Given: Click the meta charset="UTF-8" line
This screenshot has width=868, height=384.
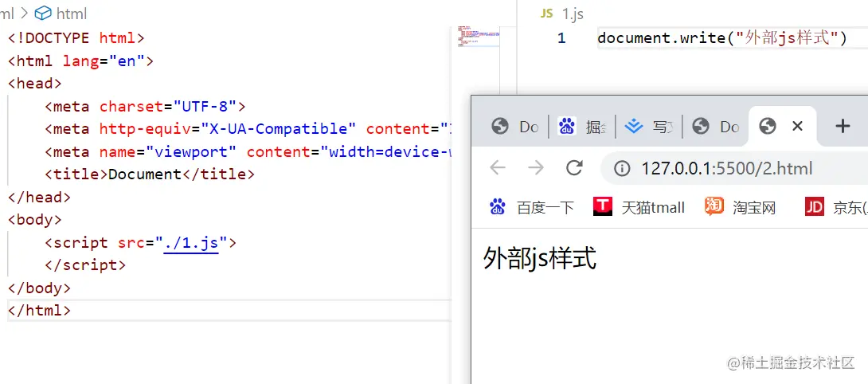Looking at the screenshot, I should point(145,106).
